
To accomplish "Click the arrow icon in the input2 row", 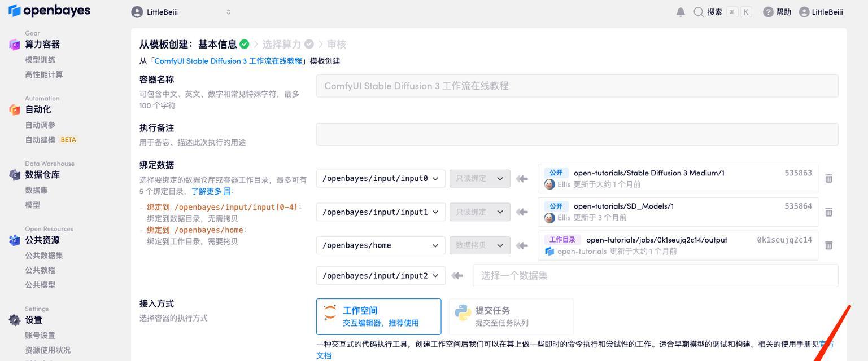I will tap(457, 276).
